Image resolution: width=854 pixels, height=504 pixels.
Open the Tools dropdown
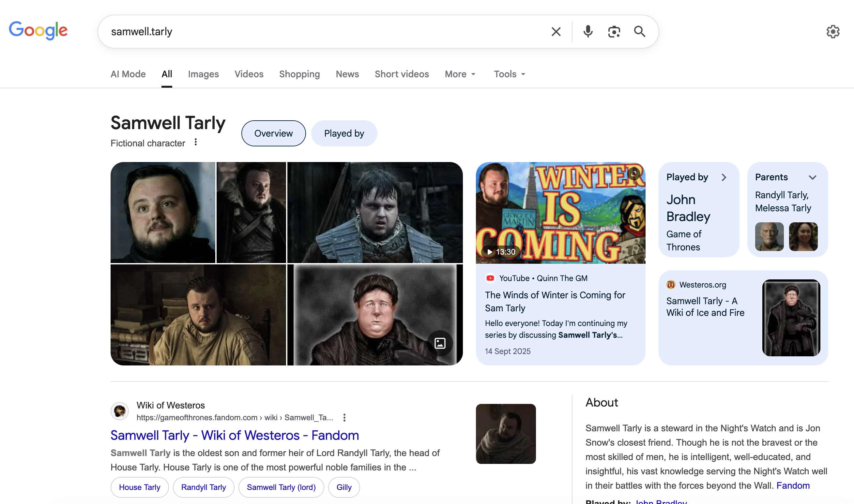[x=510, y=74]
